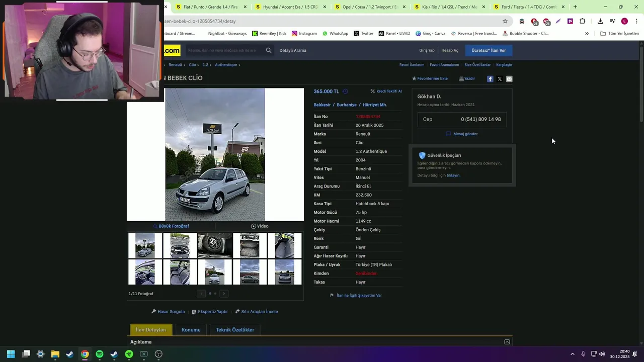Open a new browser tab
The height and width of the screenshot is (362, 644).
coord(575,7)
